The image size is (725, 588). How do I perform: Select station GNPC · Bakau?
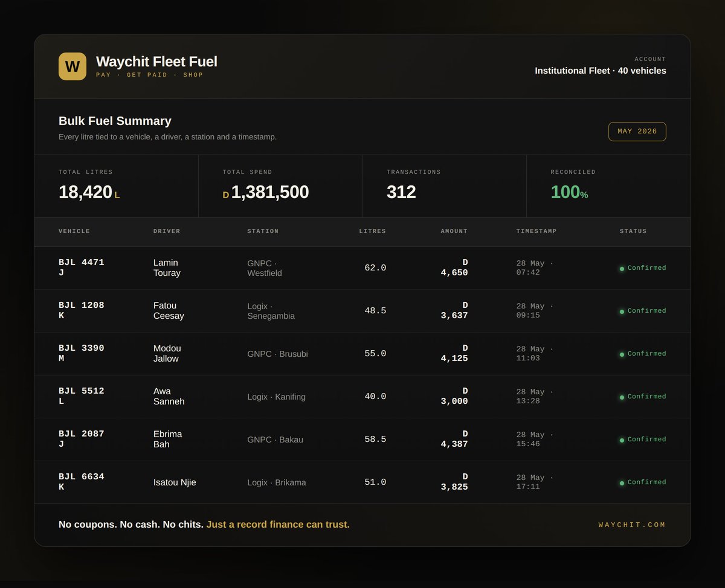point(275,439)
